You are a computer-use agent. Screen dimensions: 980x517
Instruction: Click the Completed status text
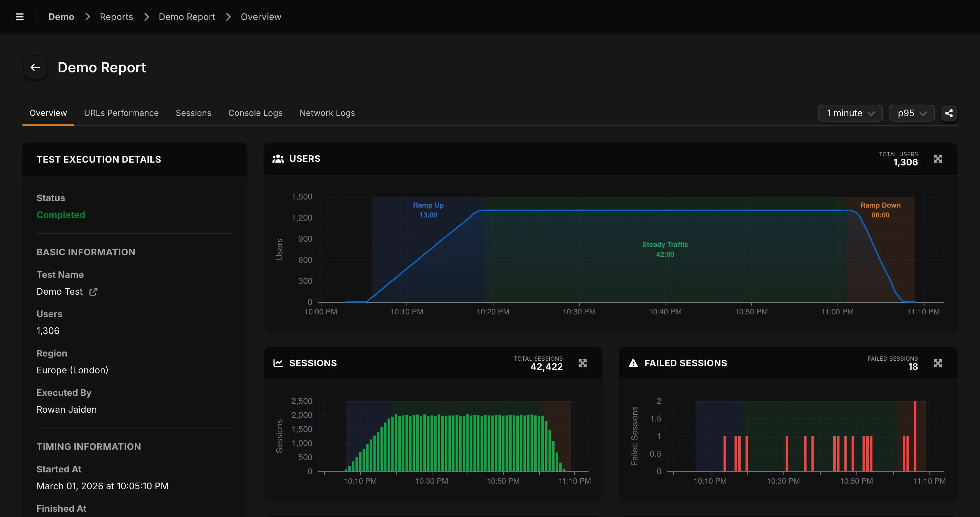coord(61,215)
